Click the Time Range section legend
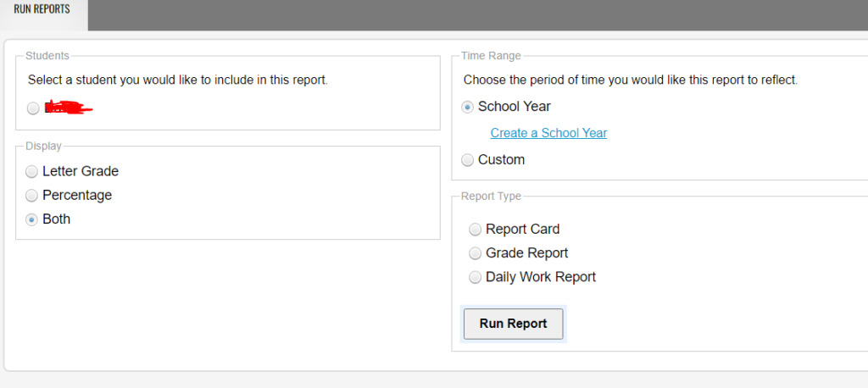The height and width of the screenshot is (388, 868). tap(491, 55)
